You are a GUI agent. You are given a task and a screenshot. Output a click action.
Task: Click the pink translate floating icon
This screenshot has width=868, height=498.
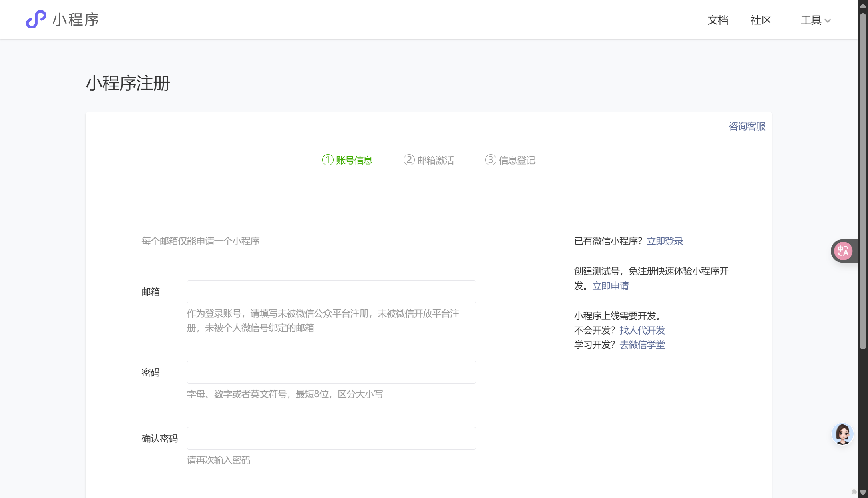coord(843,251)
